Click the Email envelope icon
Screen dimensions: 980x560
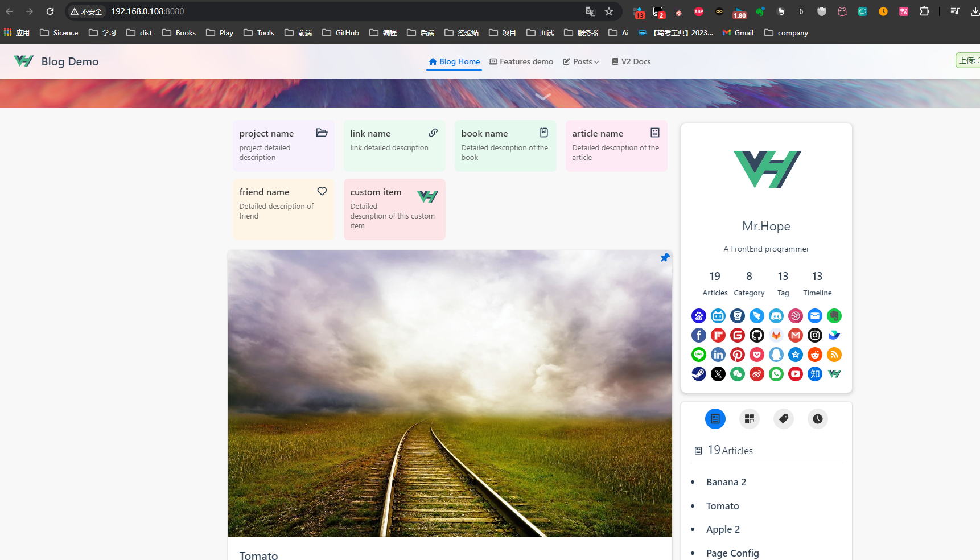(x=815, y=316)
